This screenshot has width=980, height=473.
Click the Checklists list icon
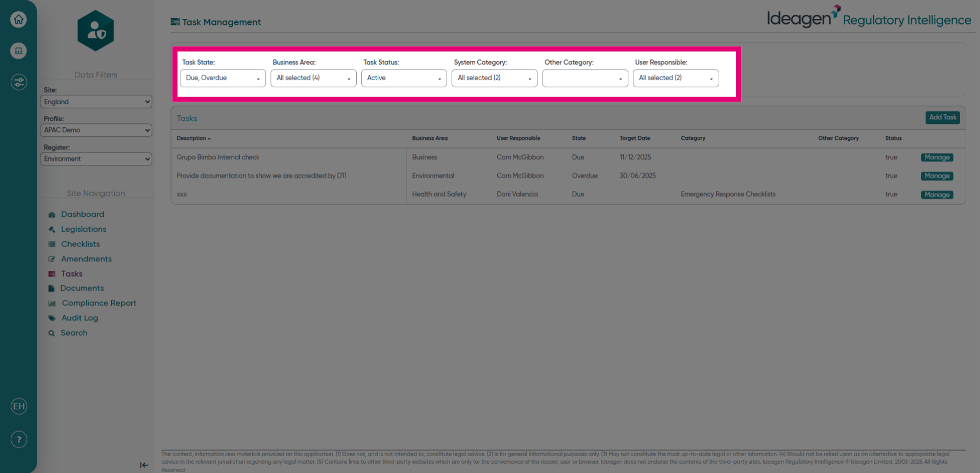[x=52, y=244]
